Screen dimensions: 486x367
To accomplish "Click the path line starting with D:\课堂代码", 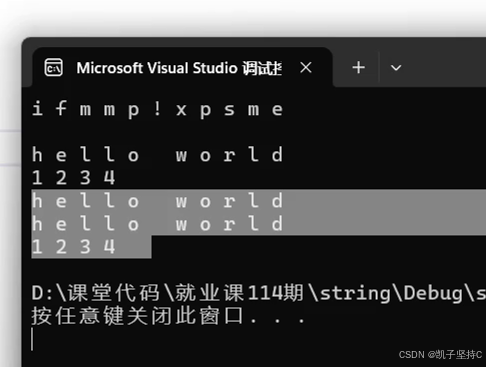I will 259,293.
